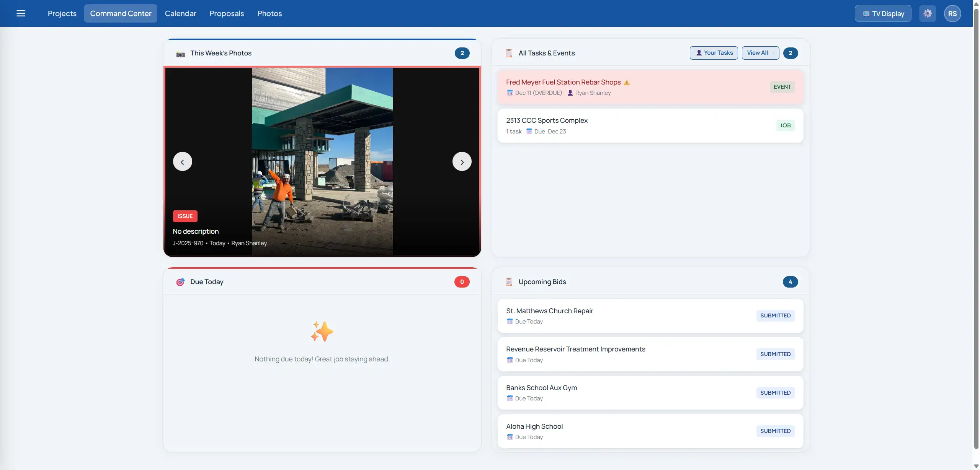
Task: Click the TV Display button
Action: 883,13
